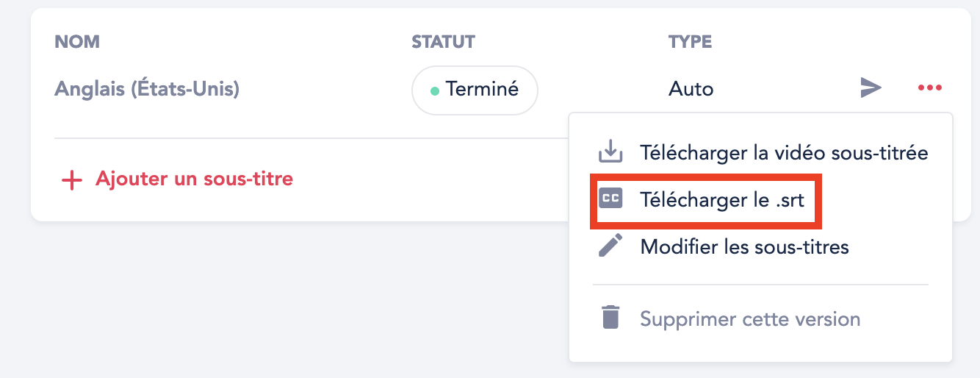Click the CC captions icon
The width and height of the screenshot is (980, 378).
610,198
